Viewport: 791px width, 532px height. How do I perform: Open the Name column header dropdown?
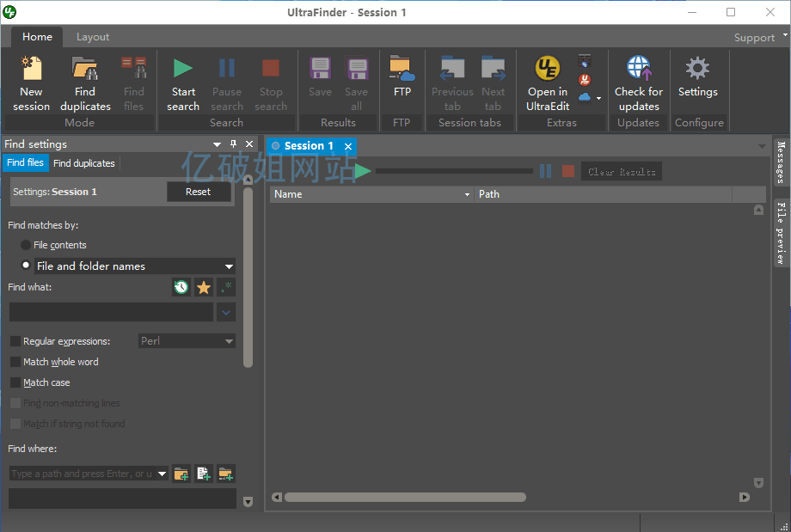click(x=467, y=194)
